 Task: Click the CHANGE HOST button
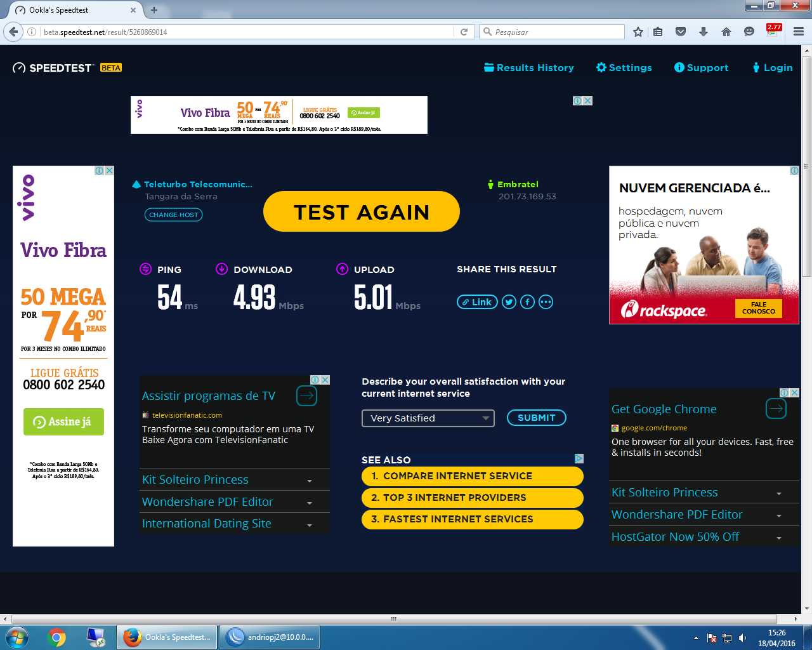click(x=174, y=215)
